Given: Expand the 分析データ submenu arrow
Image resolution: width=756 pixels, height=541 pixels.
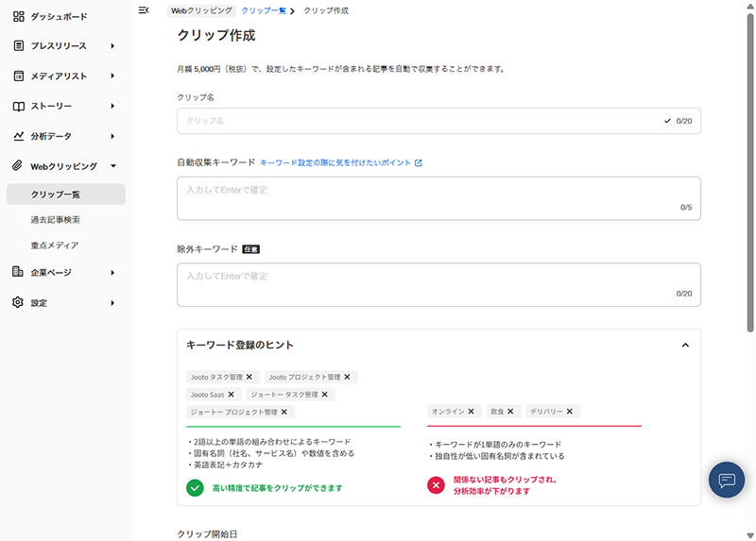Looking at the screenshot, I should [x=112, y=136].
